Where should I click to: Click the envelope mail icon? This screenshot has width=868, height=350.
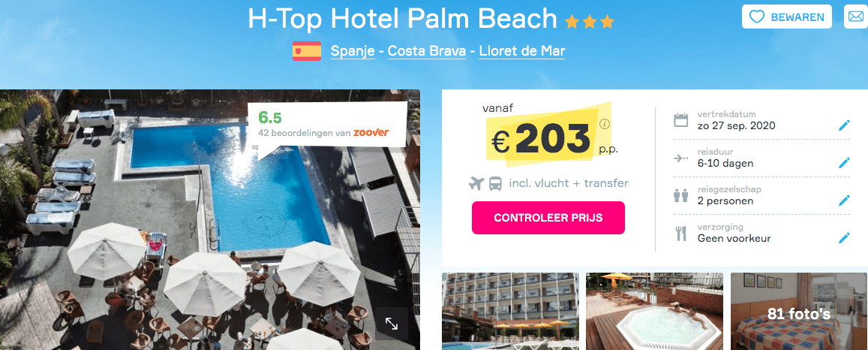click(855, 17)
